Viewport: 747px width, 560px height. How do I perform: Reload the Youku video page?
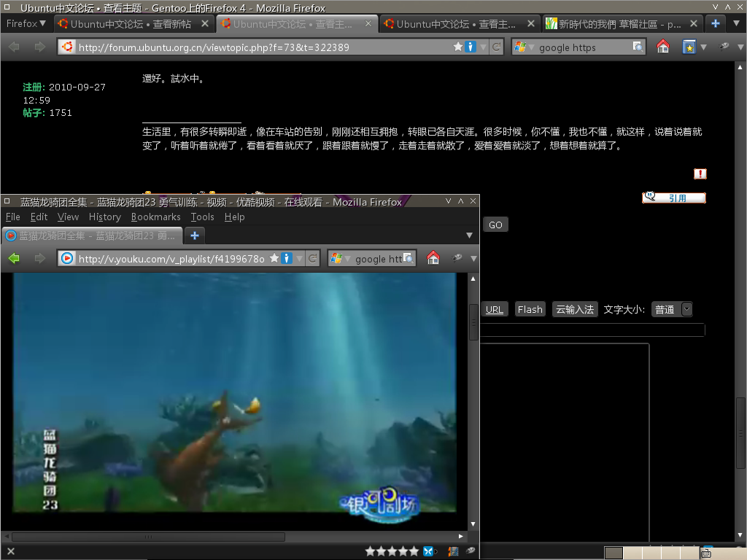[312, 258]
